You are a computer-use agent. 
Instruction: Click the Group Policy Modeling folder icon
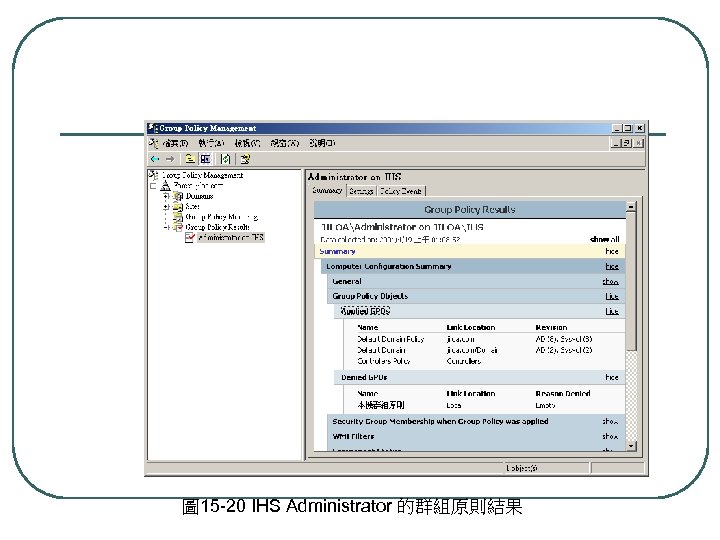[178, 217]
